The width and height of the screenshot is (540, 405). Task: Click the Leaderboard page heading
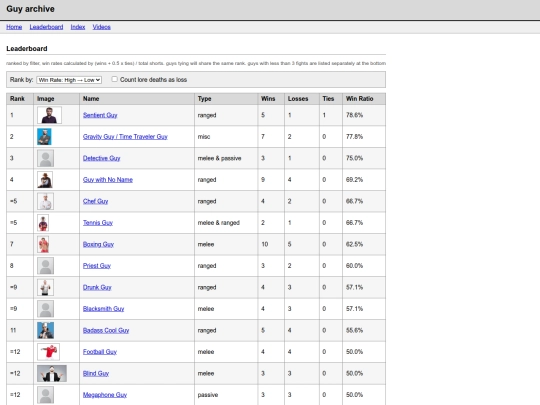(27, 49)
